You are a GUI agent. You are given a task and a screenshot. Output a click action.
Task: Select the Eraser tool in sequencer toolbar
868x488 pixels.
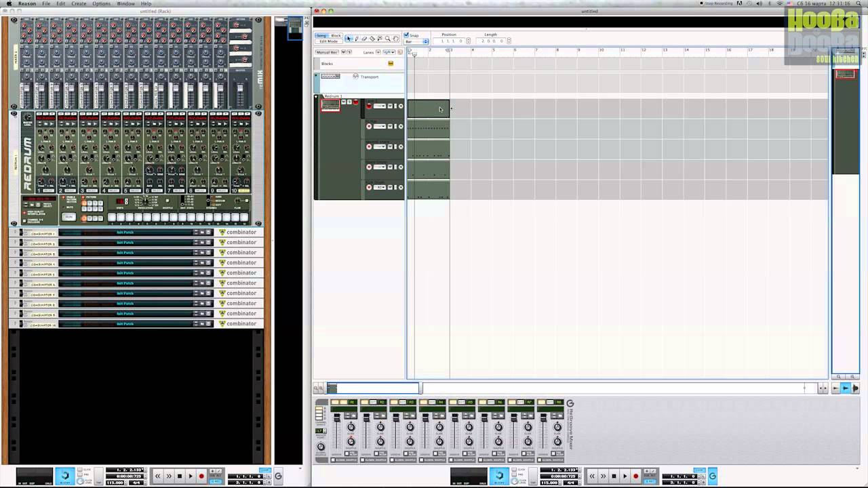364,39
